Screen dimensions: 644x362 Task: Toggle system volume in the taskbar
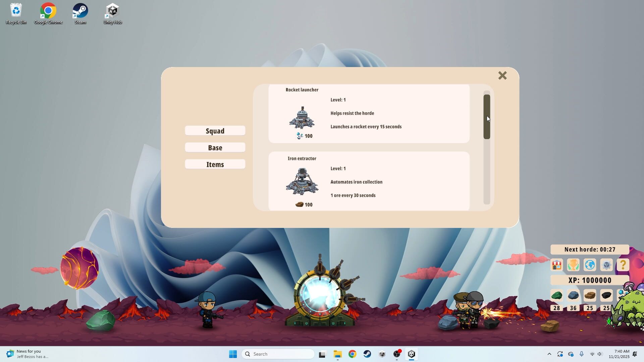[599, 354]
